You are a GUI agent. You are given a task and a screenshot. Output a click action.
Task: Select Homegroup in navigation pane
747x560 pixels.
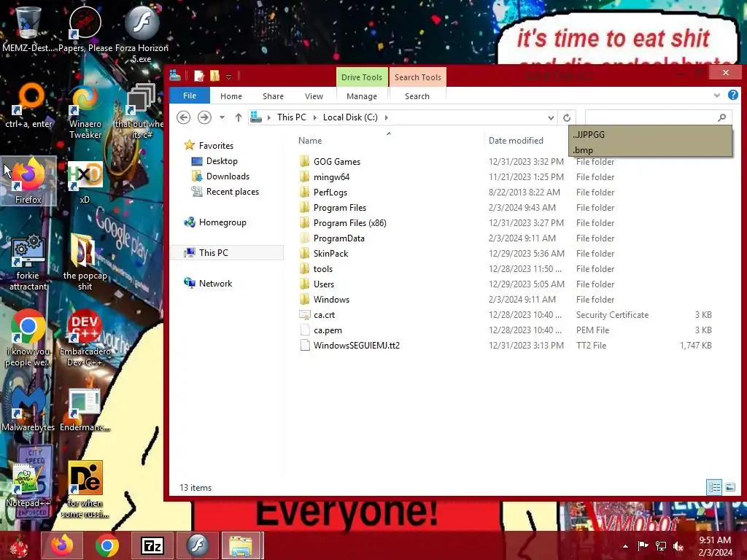[222, 222]
